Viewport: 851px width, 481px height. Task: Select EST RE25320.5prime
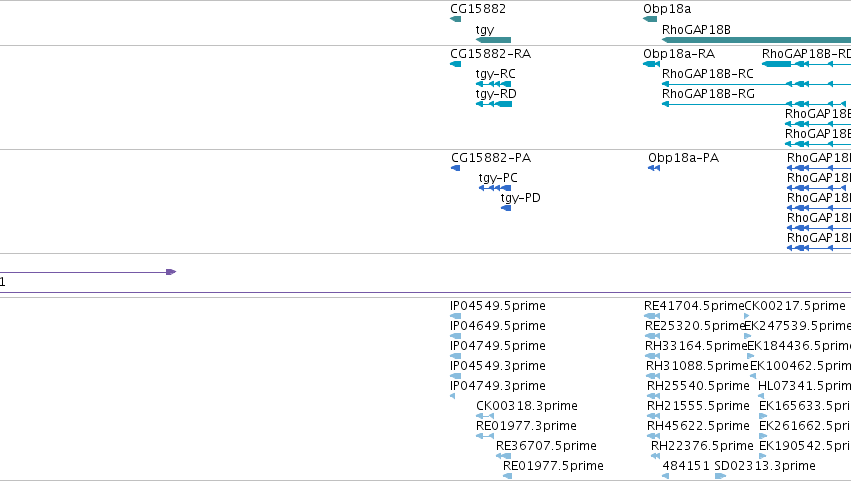click(695, 326)
